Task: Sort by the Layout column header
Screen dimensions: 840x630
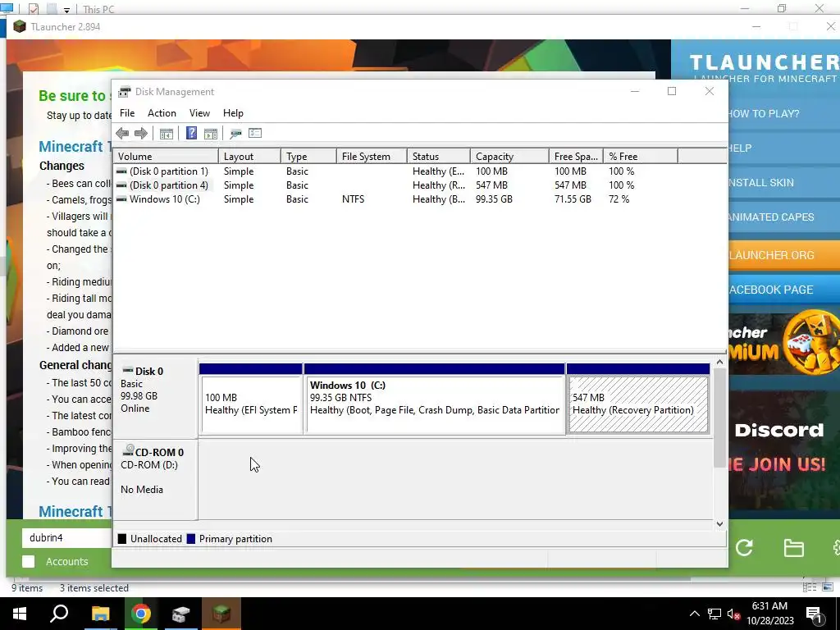Action: [249, 157]
